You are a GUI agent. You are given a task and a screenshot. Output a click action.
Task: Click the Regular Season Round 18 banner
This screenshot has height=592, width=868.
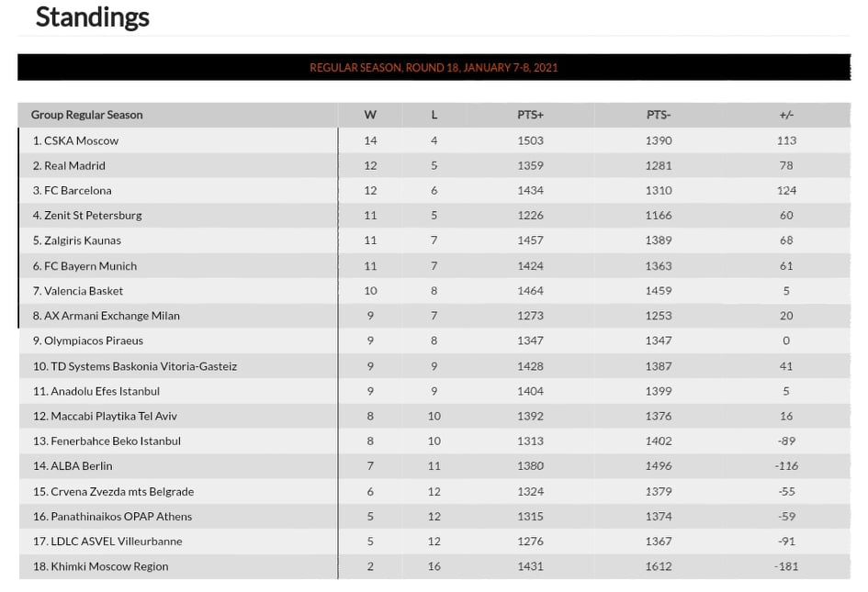pos(434,67)
